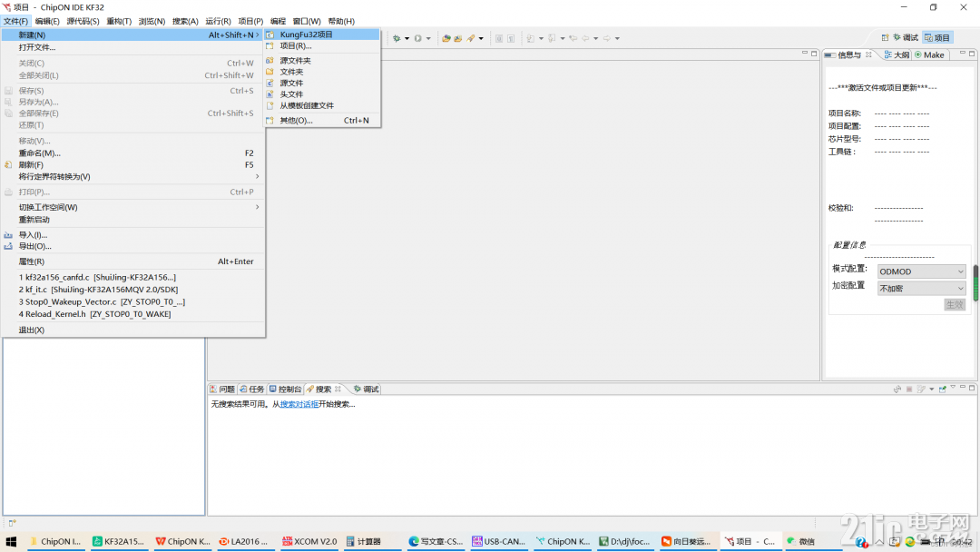Open the XCOM V2.0 taskbar item

pos(310,541)
